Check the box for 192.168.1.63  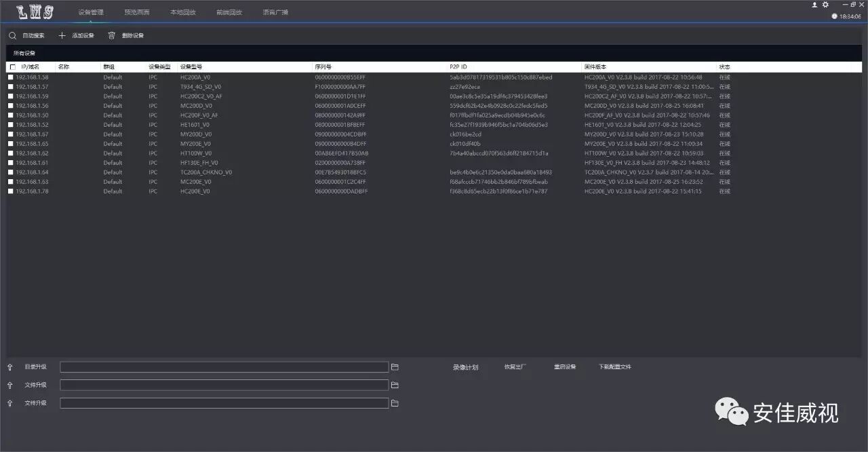tap(10, 182)
